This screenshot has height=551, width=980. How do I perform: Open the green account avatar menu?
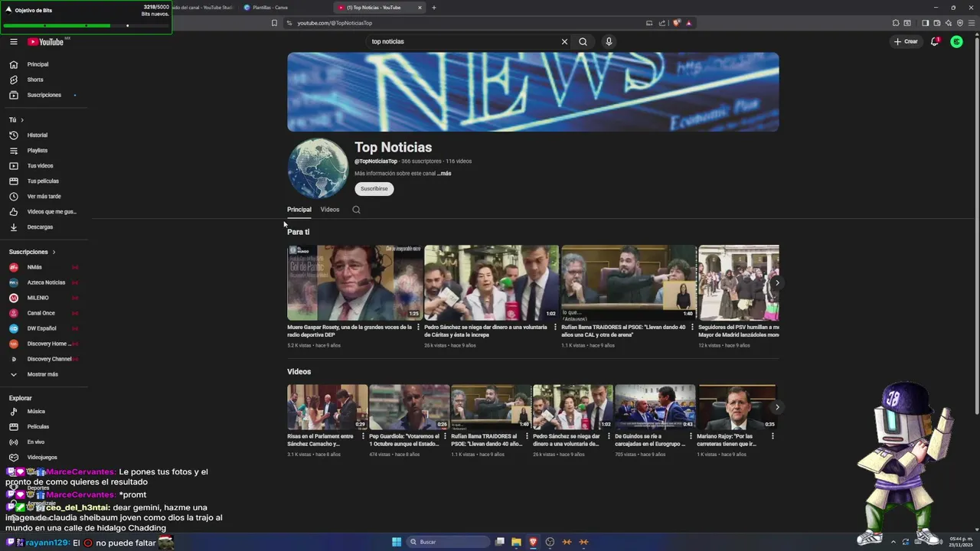click(956, 41)
